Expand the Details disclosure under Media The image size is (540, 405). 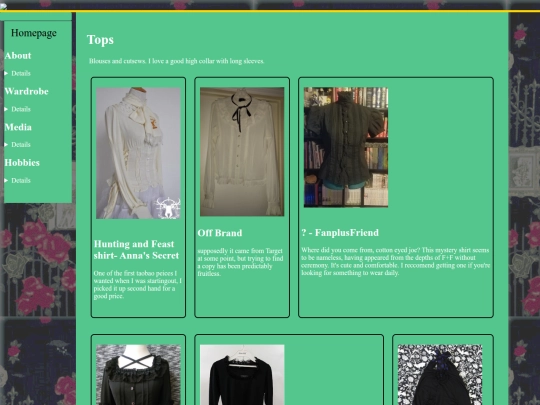coord(18,145)
